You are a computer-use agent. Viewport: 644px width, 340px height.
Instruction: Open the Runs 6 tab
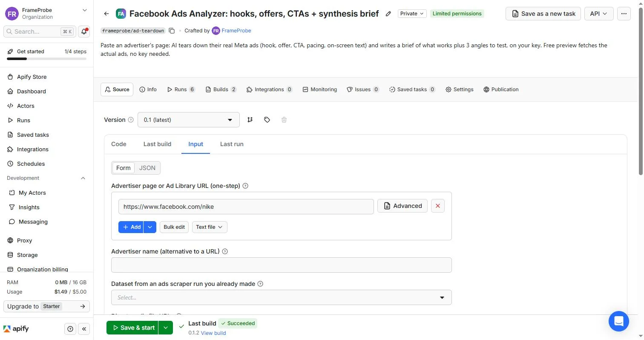click(x=181, y=89)
